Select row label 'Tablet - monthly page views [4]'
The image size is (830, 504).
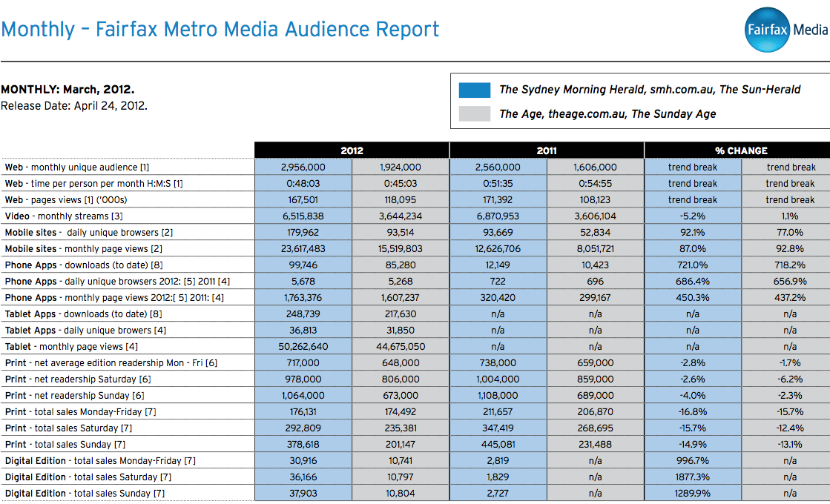(71, 347)
